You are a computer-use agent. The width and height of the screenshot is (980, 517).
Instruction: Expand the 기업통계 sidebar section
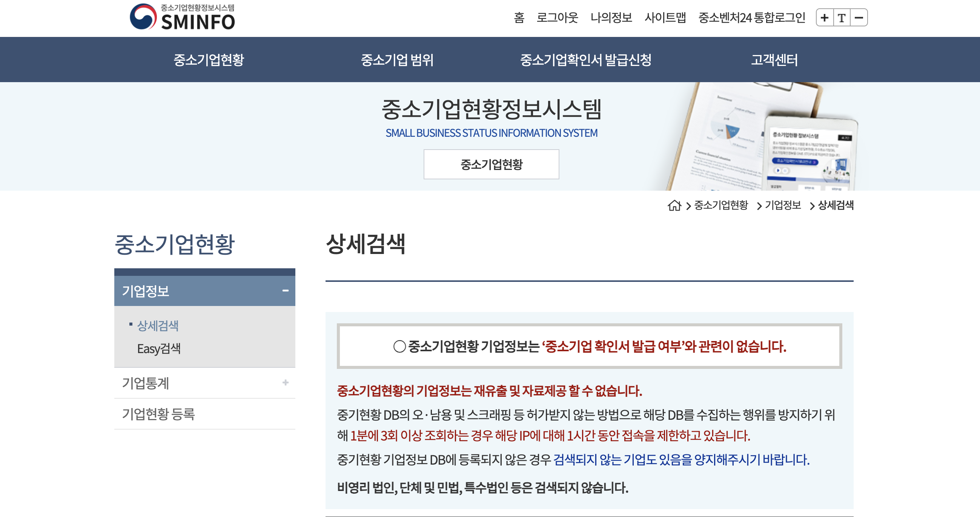285,382
